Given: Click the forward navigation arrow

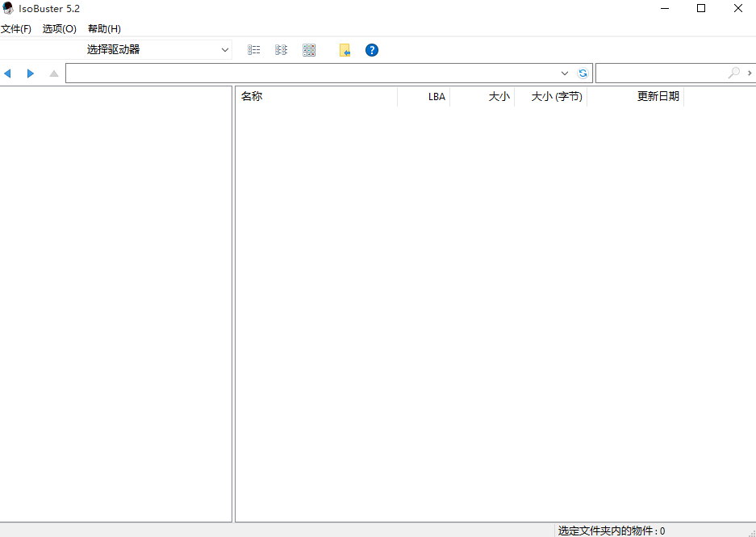Looking at the screenshot, I should [x=31, y=73].
